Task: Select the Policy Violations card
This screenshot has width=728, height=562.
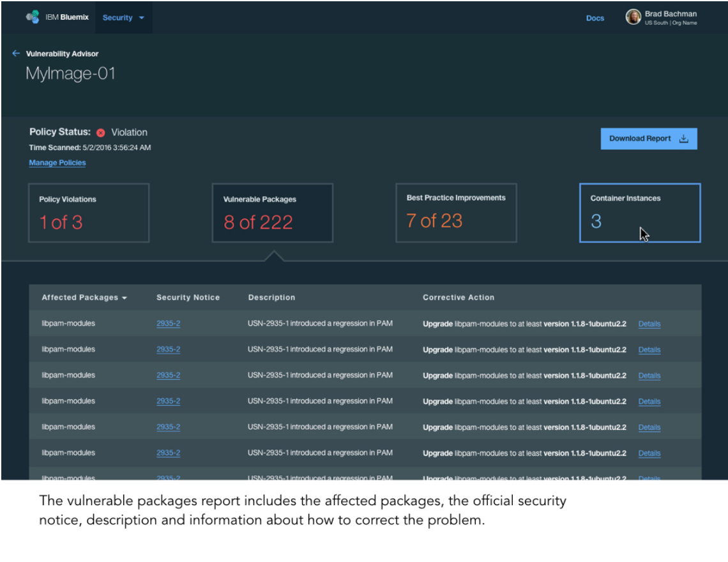Action: pos(89,213)
